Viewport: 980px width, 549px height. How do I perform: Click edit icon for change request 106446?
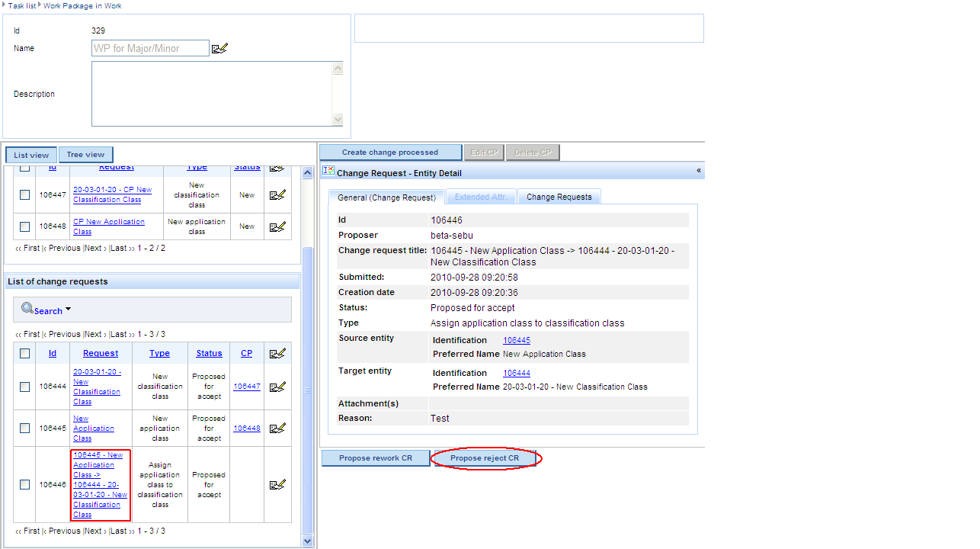[277, 484]
